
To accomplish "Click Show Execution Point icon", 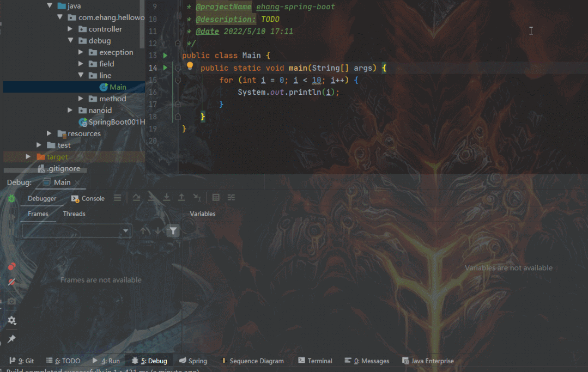I will 117,197.
